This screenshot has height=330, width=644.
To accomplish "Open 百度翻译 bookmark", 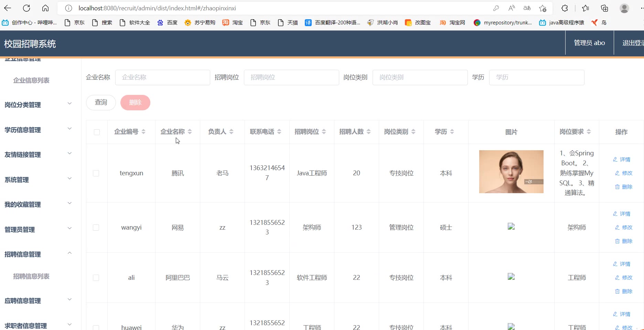I will [x=333, y=23].
